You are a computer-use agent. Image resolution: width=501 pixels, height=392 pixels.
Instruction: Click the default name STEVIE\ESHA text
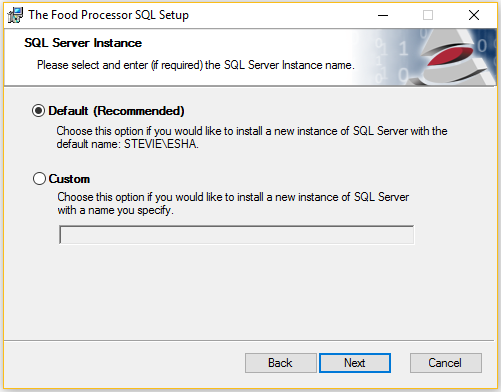pos(161,144)
